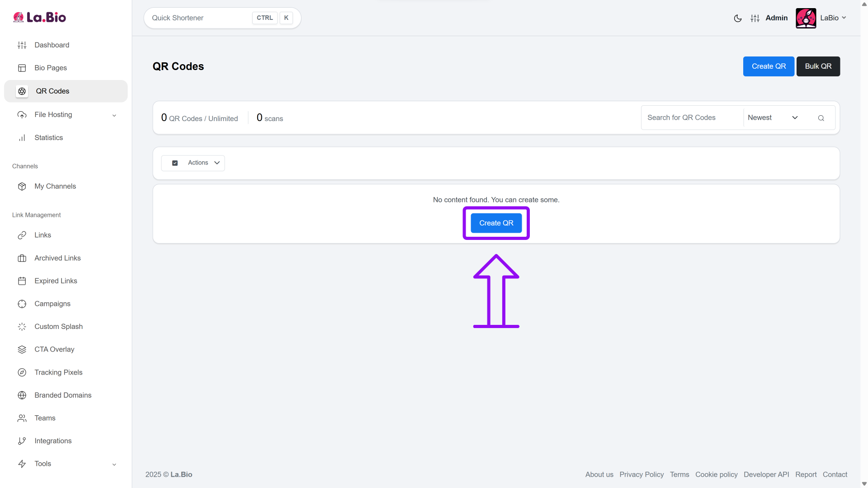Click the Campaigns sidebar icon
This screenshot has height=488, width=868.
pyautogui.click(x=22, y=304)
